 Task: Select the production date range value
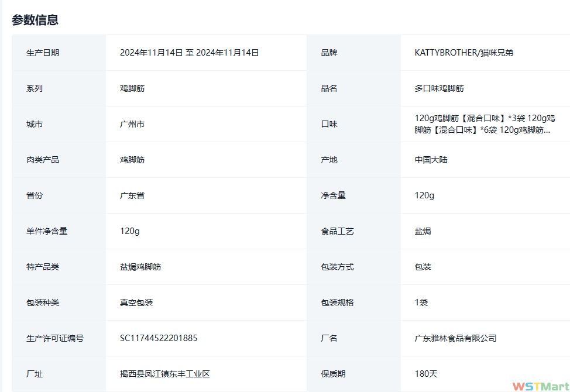(x=189, y=53)
